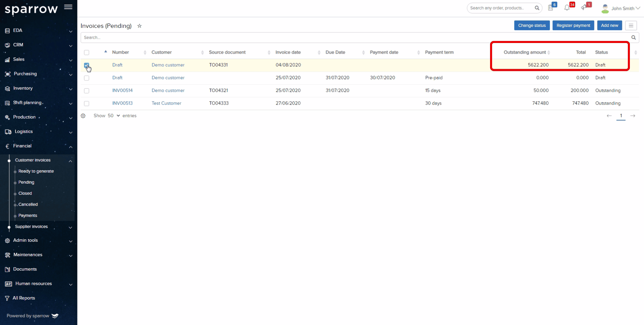Screen dimensions: 644x325
Task: Navigate to Payments in sidebar
Action: click(x=28, y=216)
